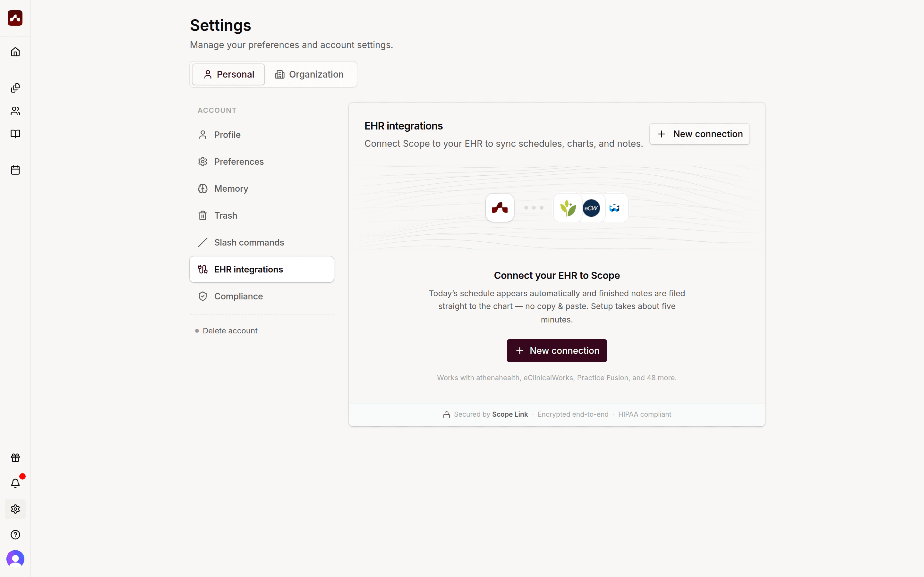924x577 pixels.
Task: Select the Personal tab
Action: pyautogui.click(x=228, y=74)
